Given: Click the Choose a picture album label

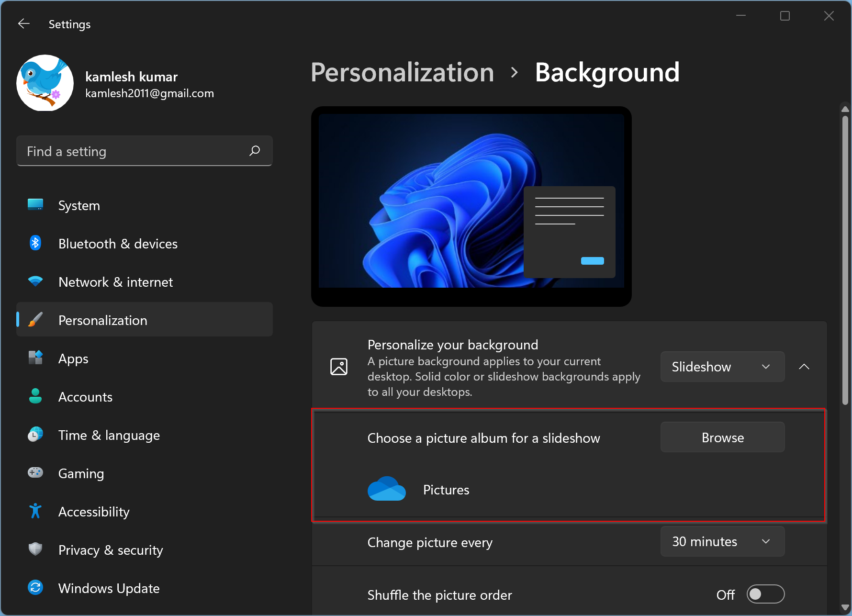Looking at the screenshot, I should [483, 438].
